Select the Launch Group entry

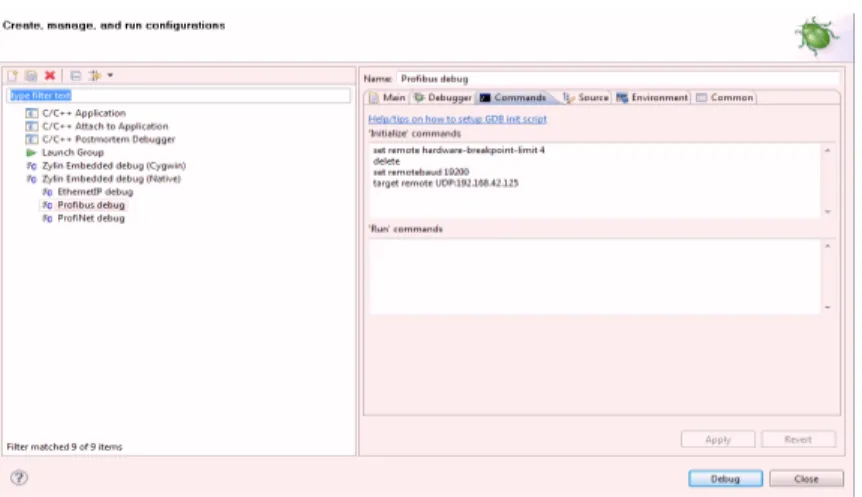[x=73, y=152]
